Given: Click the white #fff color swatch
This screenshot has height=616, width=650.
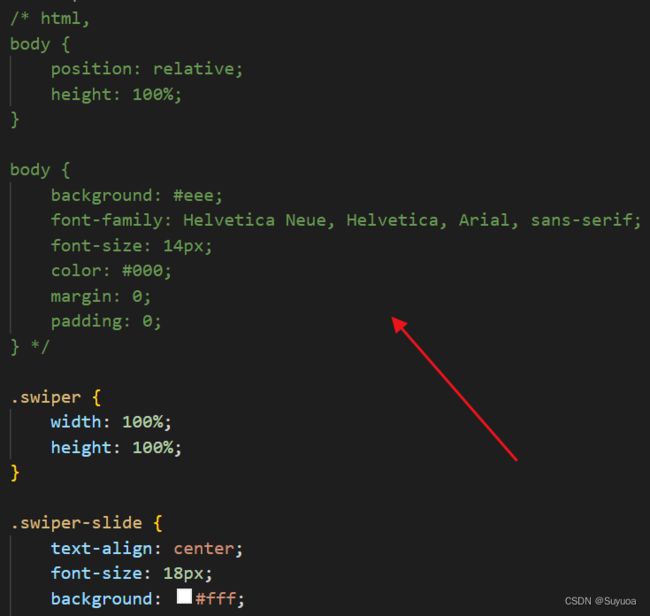Looking at the screenshot, I should 184,597.
